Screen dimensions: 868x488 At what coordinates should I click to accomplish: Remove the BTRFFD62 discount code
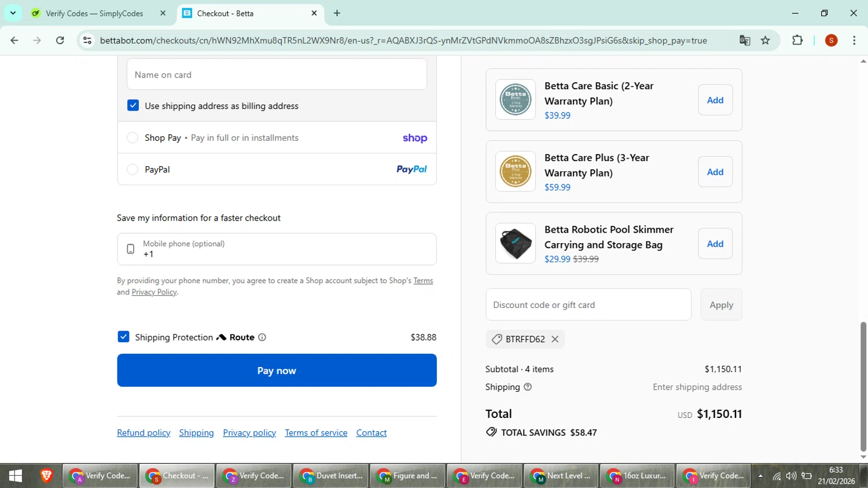coord(555,339)
